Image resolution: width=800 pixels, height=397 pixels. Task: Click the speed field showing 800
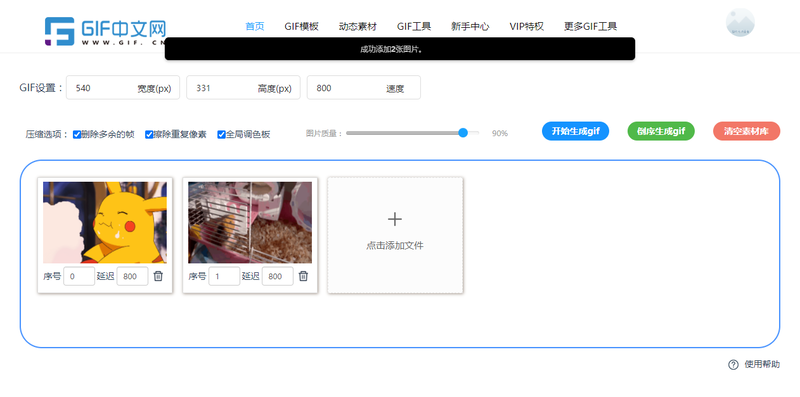[364, 88]
